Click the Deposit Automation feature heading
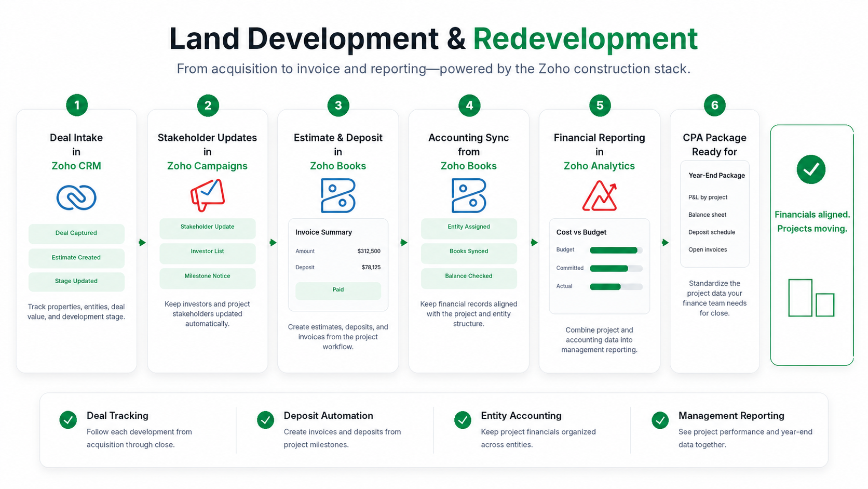 pyautogui.click(x=328, y=416)
